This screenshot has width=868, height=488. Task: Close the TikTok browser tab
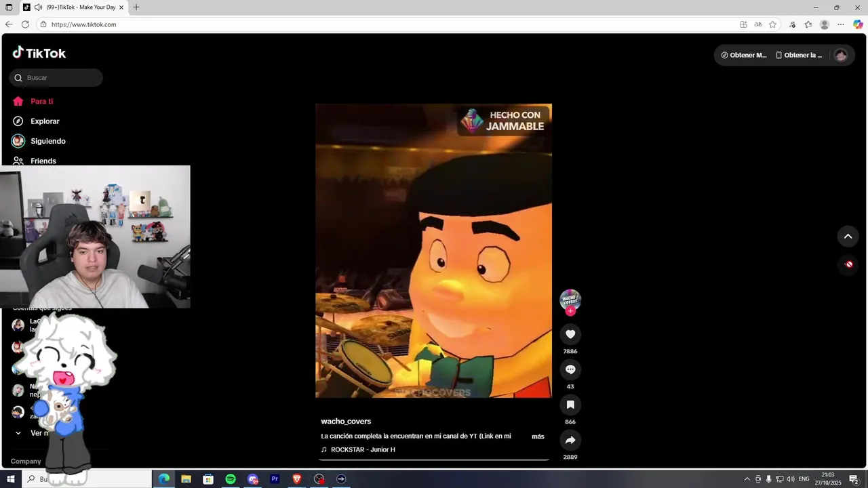click(x=121, y=7)
